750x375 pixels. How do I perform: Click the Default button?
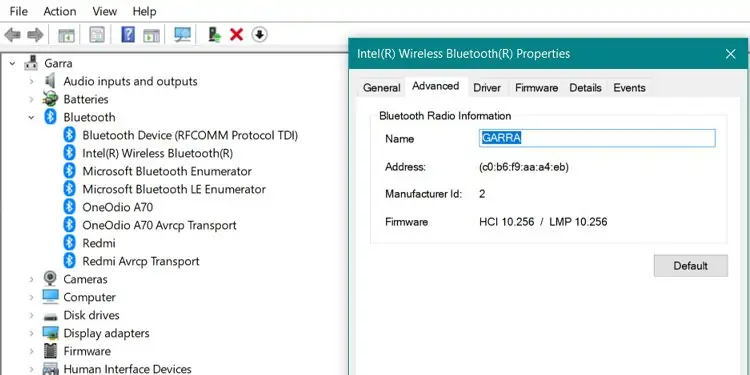(691, 265)
